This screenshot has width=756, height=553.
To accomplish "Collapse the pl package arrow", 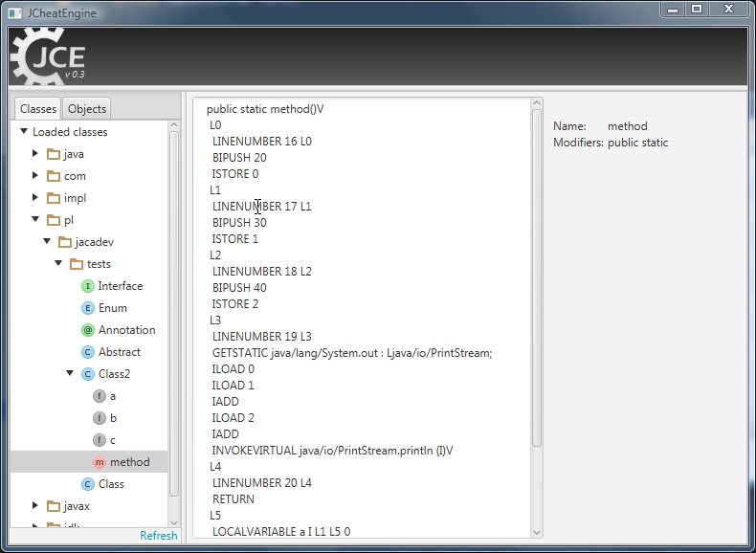I will point(35,219).
